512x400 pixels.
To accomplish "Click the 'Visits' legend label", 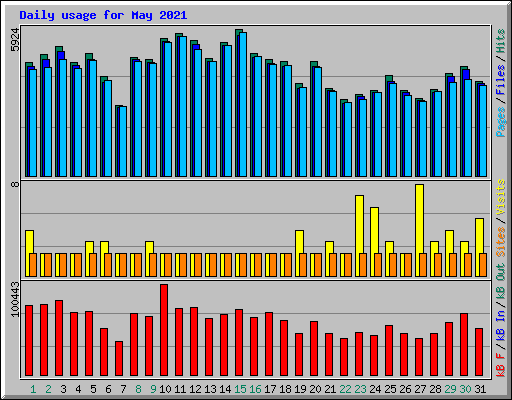I will pos(500,198).
